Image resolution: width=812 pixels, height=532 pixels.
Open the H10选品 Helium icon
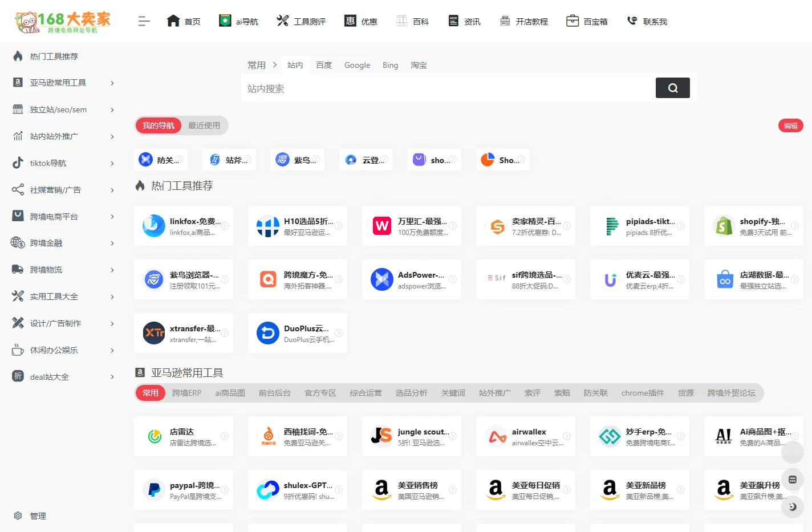pos(268,226)
